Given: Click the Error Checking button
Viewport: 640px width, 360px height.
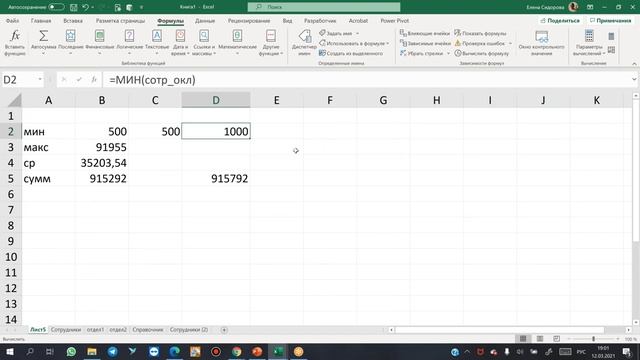Looking at the screenshot, I should (x=480, y=43).
